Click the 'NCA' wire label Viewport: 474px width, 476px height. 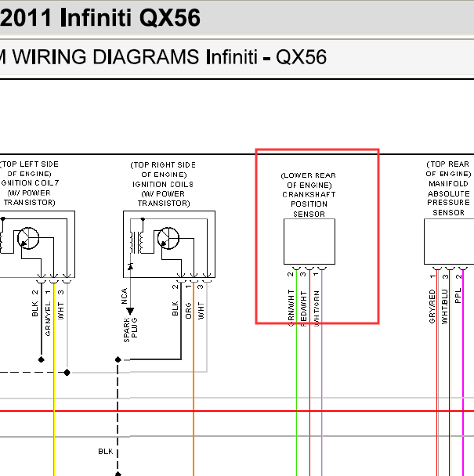(125, 296)
